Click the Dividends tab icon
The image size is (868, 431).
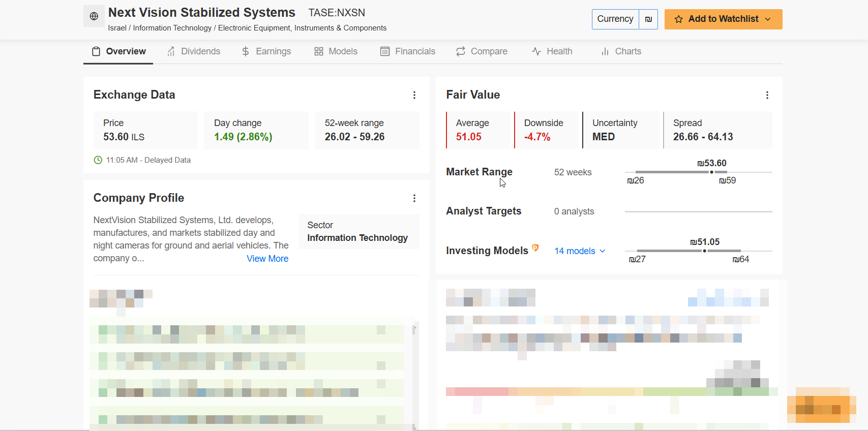171,51
